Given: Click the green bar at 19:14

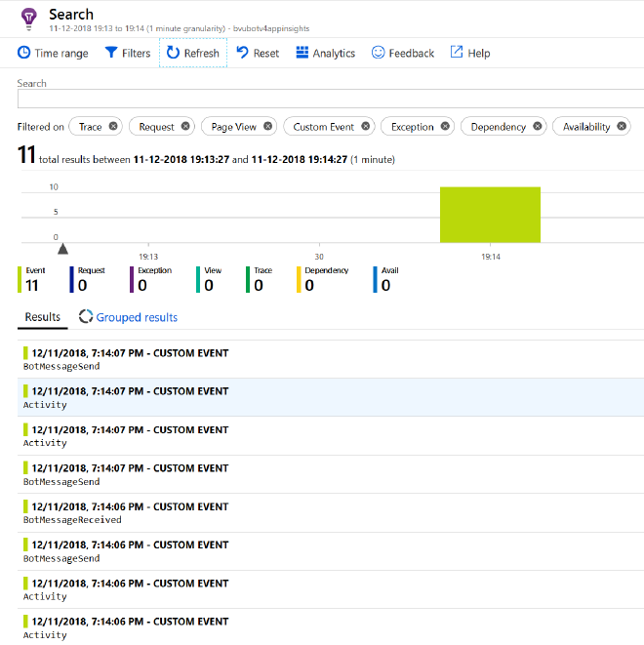Looking at the screenshot, I should point(490,215).
